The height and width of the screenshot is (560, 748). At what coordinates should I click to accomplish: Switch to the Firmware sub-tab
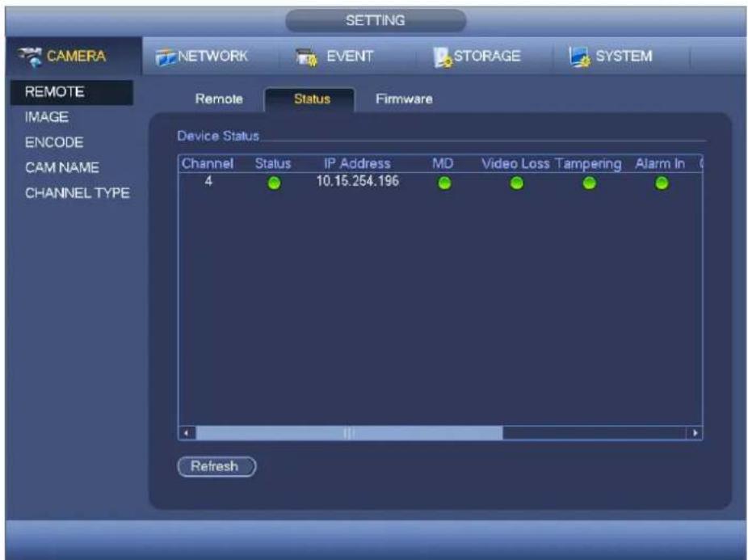click(x=404, y=99)
